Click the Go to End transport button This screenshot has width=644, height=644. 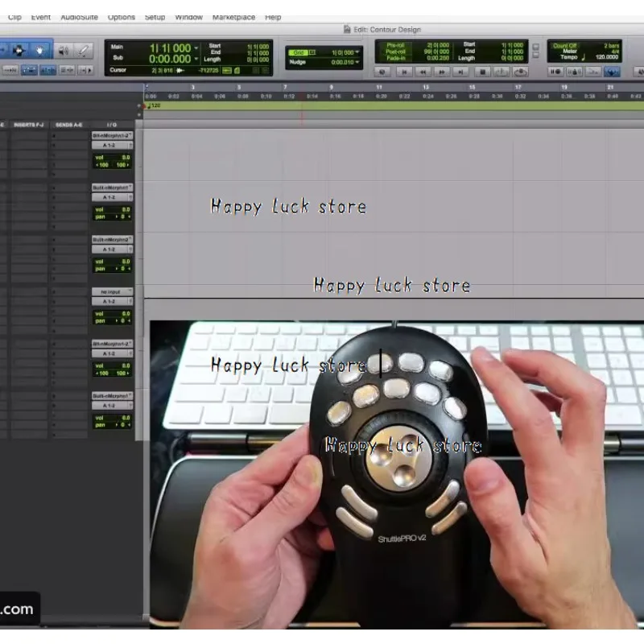(x=460, y=72)
